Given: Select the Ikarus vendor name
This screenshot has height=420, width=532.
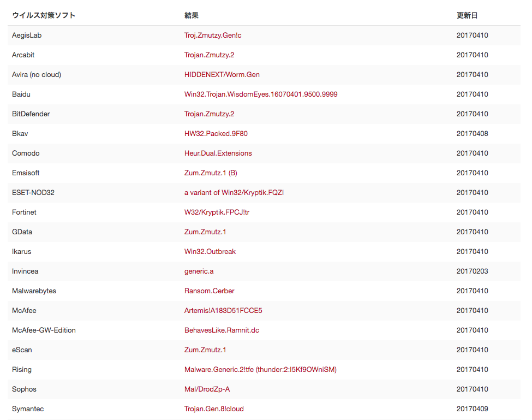Looking at the screenshot, I should click(22, 252).
